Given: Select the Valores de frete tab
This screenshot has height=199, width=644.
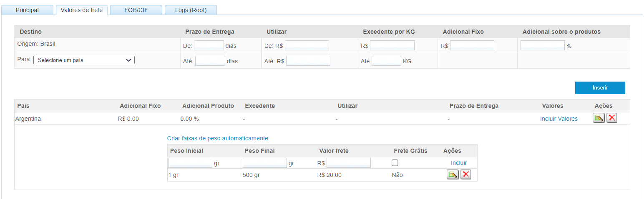Looking at the screenshot, I should (82, 10).
